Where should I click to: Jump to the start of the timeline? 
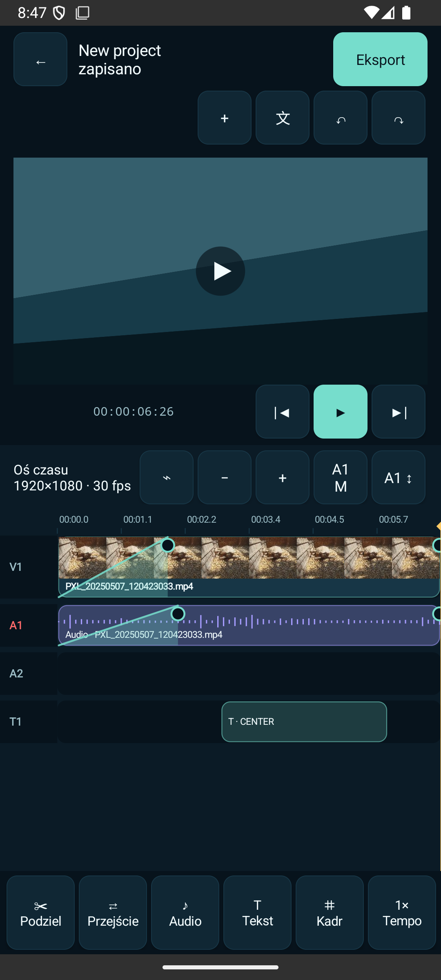pos(283,412)
